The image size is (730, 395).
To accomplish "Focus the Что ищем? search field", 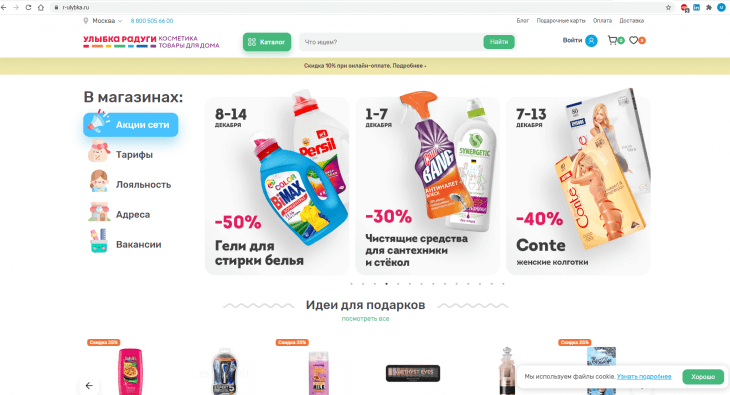I will click(x=391, y=42).
